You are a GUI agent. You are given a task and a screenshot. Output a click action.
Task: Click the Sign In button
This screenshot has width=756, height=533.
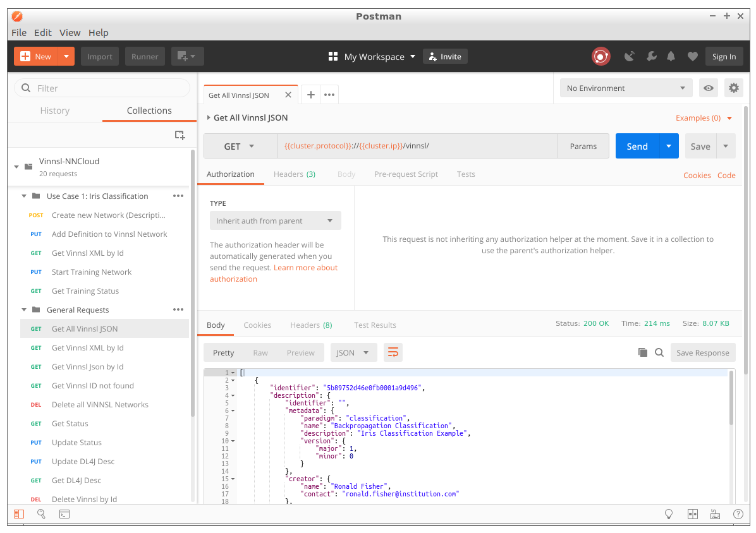click(724, 56)
